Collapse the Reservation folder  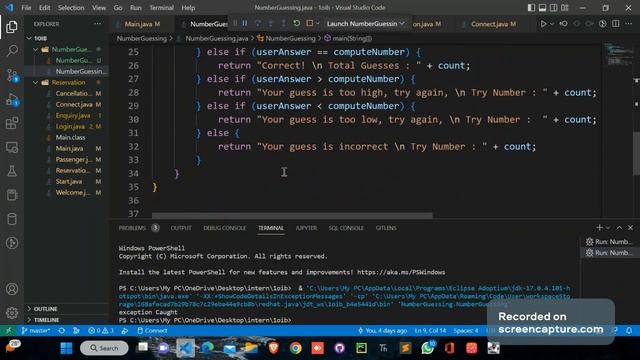(67, 82)
